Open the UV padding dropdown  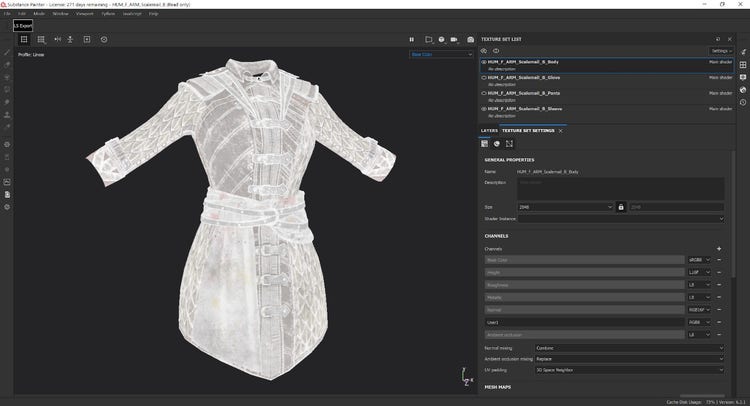(x=629, y=369)
